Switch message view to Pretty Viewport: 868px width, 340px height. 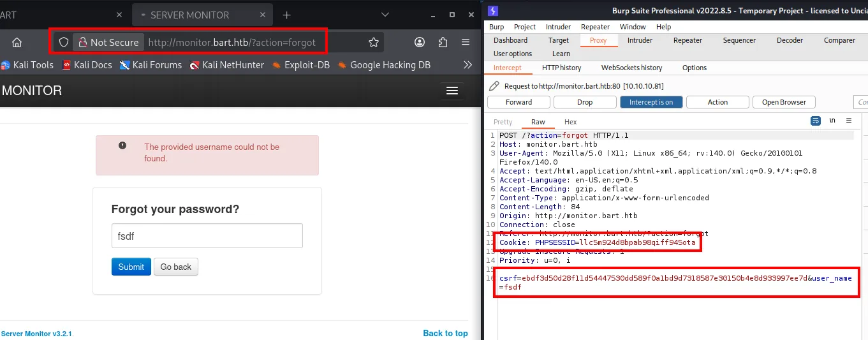click(x=503, y=122)
